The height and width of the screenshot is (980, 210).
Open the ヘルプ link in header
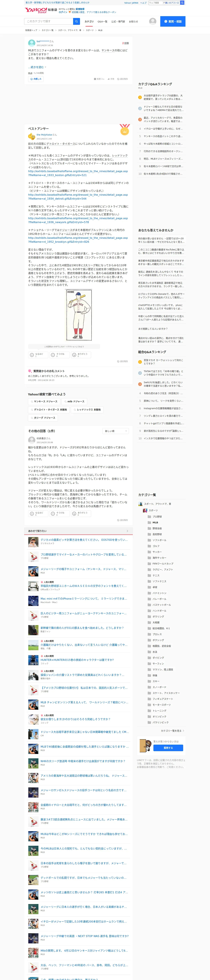tap(143, 3)
